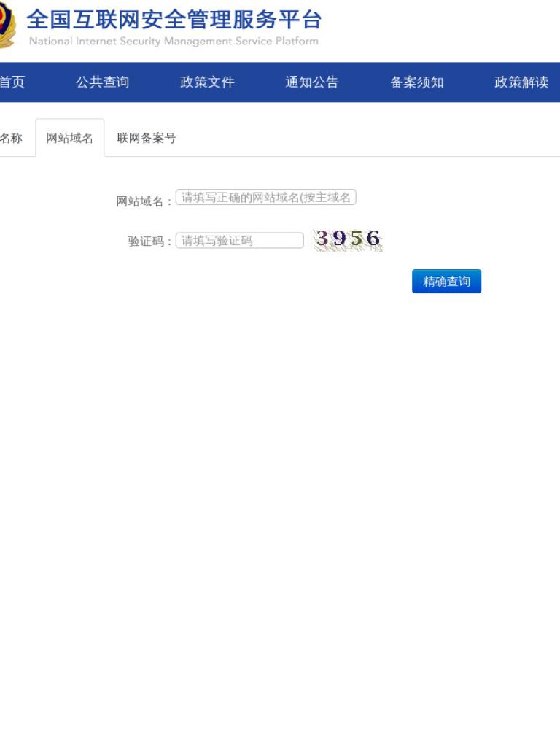Switch to the 联网备案号 tab
The width and height of the screenshot is (560, 747).
point(147,138)
